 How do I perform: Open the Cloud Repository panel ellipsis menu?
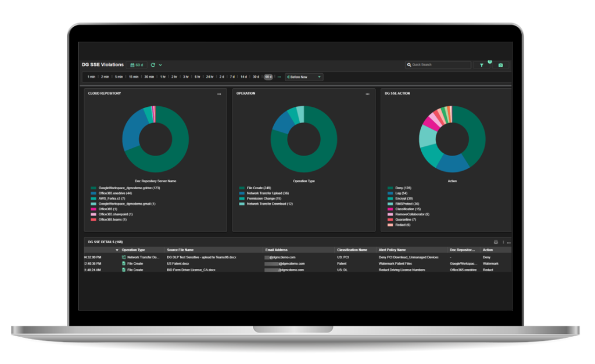219,93
